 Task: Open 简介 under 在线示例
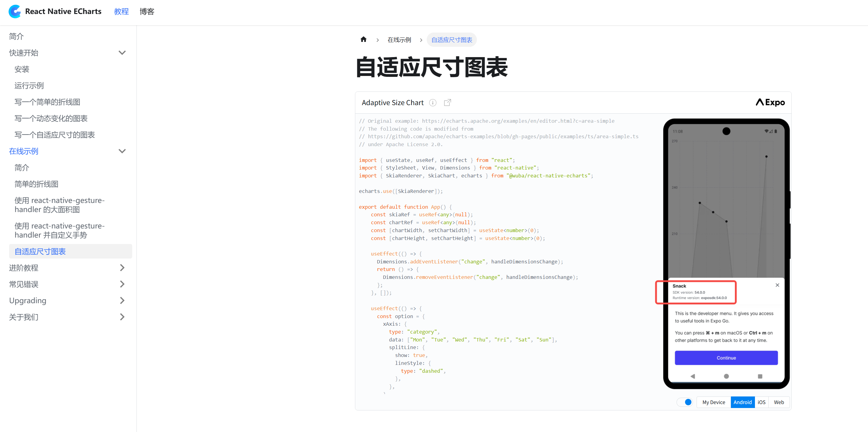[22, 168]
